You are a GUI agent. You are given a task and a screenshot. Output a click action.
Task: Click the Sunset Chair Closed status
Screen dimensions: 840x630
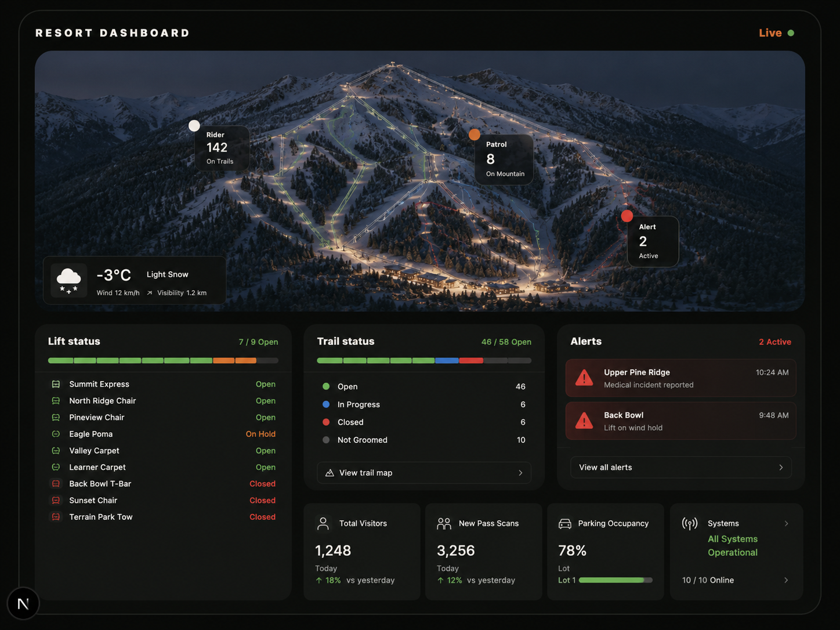(x=263, y=500)
